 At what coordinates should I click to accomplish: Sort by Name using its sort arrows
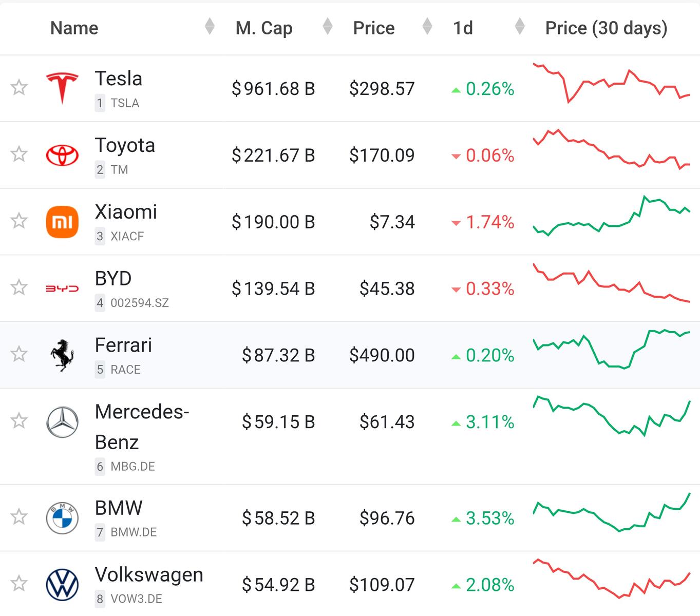209,26
